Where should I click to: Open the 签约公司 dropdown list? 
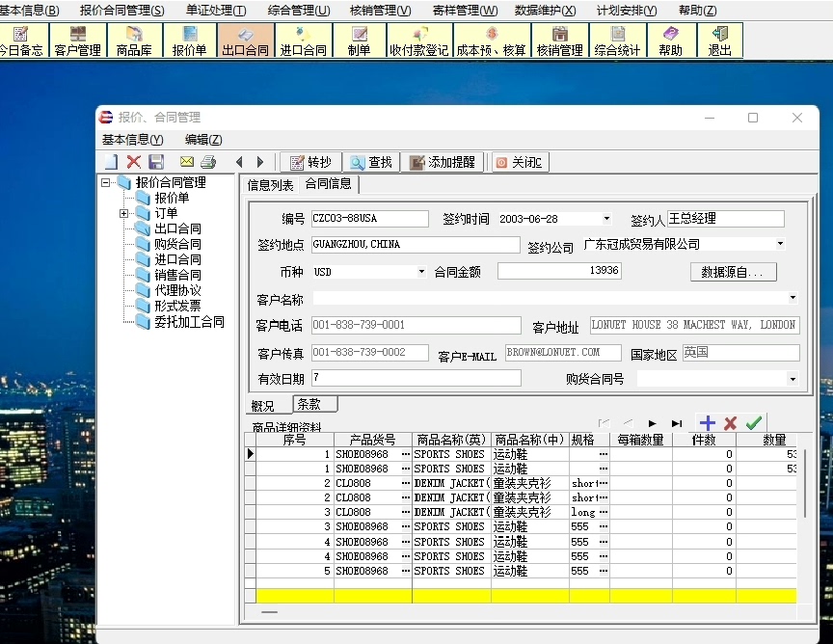(x=780, y=244)
